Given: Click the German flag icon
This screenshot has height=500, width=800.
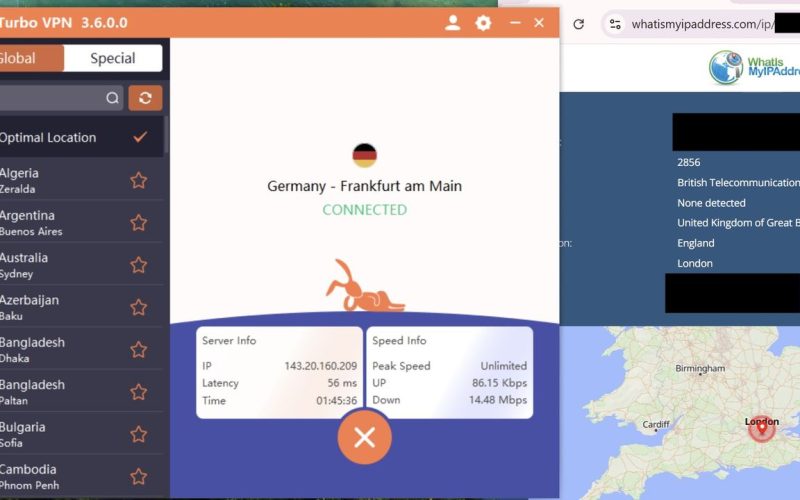Looking at the screenshot, I should [365, 155].
